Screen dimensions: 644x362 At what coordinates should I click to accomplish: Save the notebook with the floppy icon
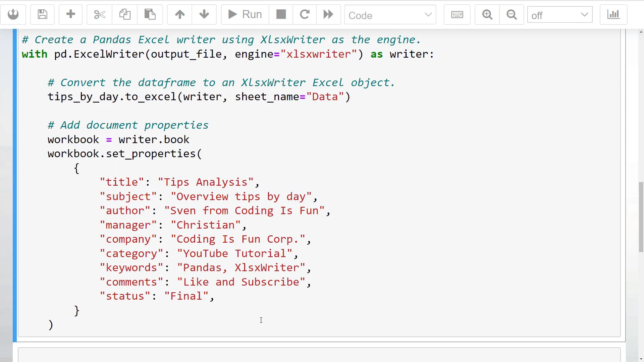(x=42, y=14)
